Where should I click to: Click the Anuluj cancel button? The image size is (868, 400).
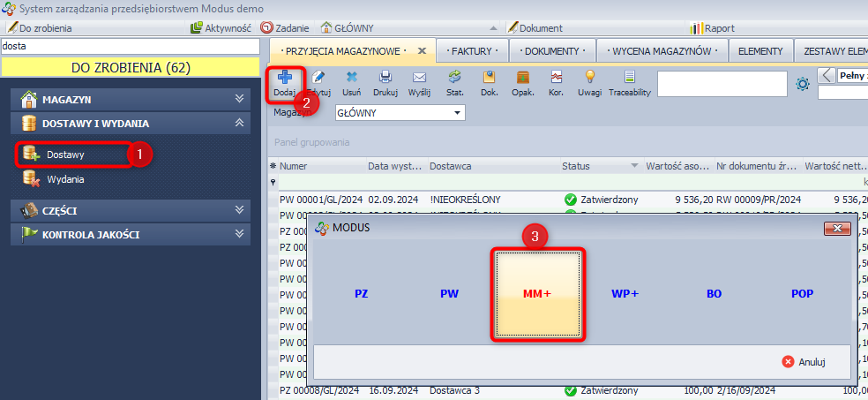[x=803, y=362]
